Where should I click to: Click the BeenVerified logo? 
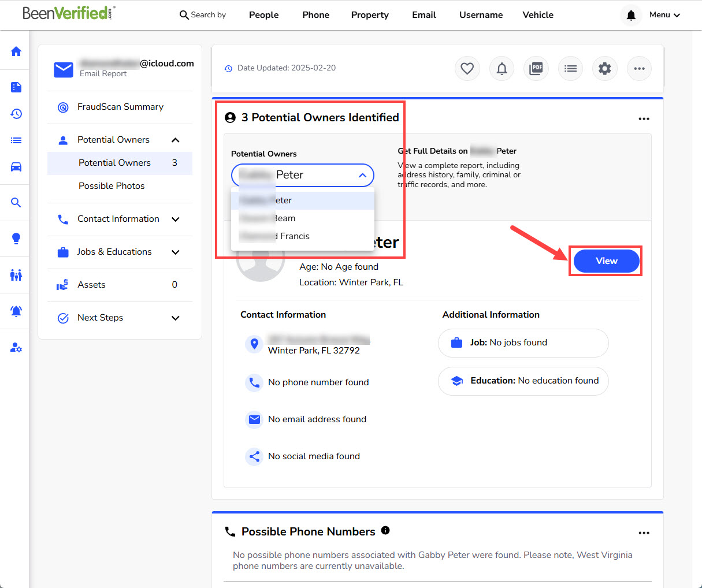coord(69,13)
